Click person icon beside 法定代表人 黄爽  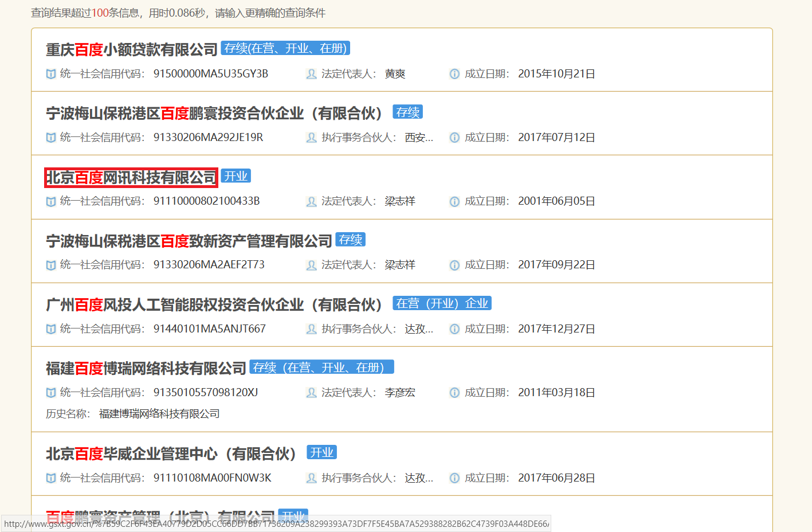click(311, 74)
